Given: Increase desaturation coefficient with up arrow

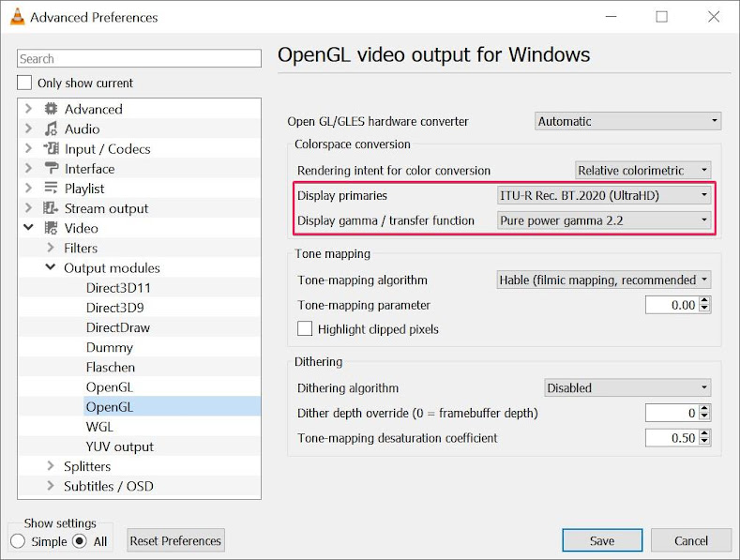Looking at the screenshot, I should (704, 433).
